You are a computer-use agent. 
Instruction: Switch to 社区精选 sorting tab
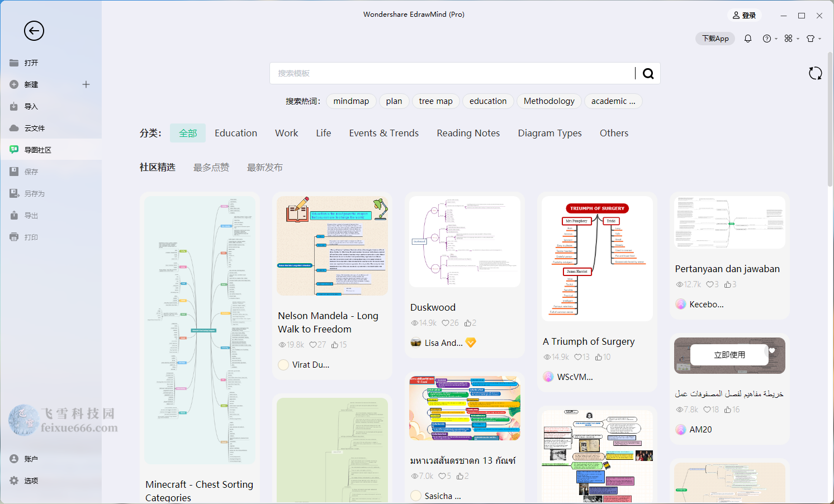coord(158,167)
